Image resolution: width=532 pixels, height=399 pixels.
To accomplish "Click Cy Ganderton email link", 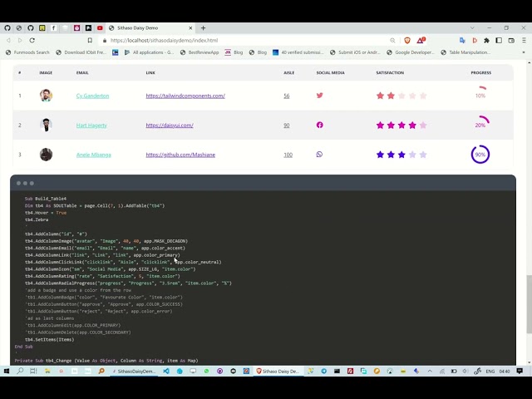I will pyautogui.click(x=92, y=96).
